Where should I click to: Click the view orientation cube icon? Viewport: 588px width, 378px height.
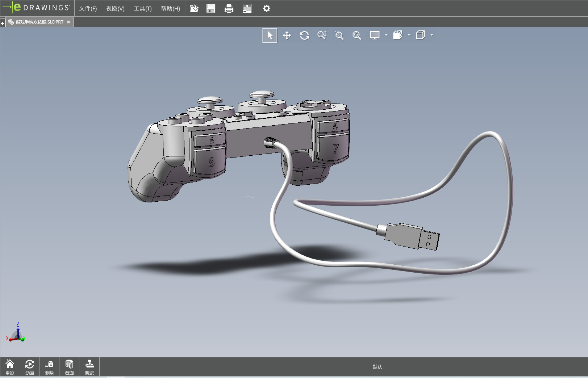[421, 35]
